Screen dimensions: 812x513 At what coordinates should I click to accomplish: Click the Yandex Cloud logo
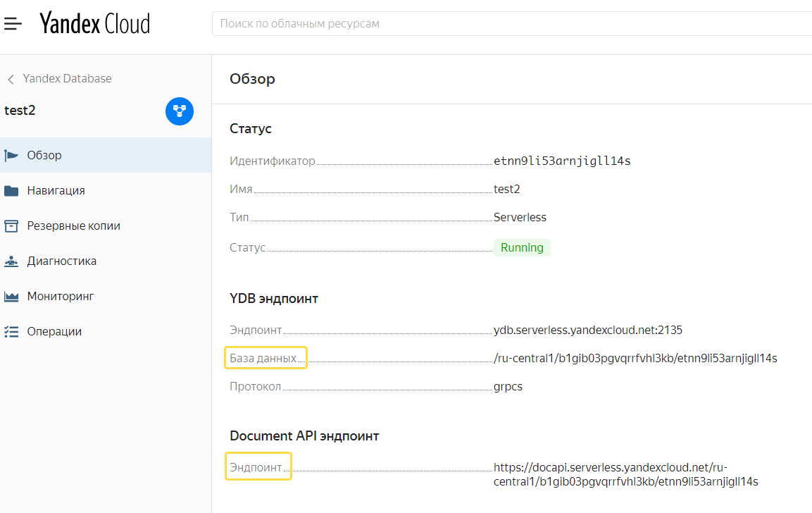point(95,23)
